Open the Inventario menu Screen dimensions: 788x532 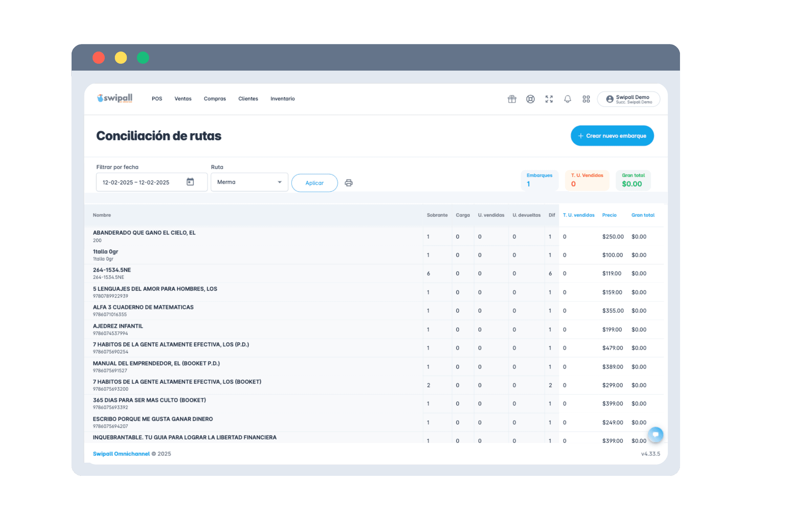point(282,99)
